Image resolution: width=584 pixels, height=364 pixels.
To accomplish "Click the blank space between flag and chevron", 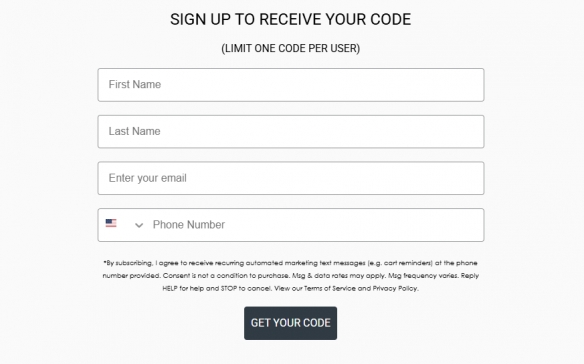I will click(x=126, y=225).
